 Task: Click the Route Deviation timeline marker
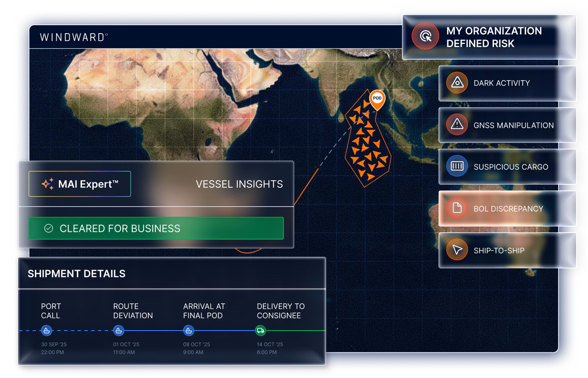pos(119,331)
